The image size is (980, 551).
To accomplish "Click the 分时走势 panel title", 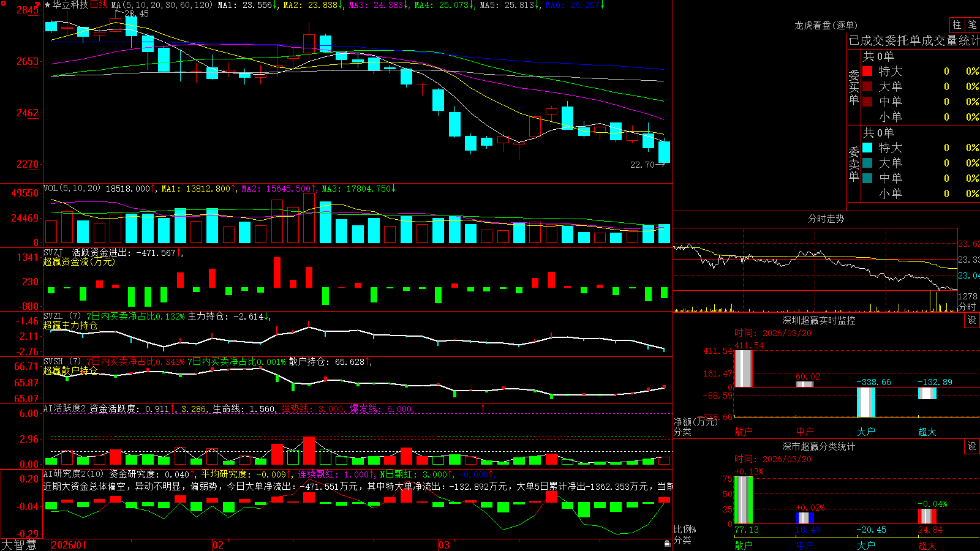I will (x=826, y=219).
